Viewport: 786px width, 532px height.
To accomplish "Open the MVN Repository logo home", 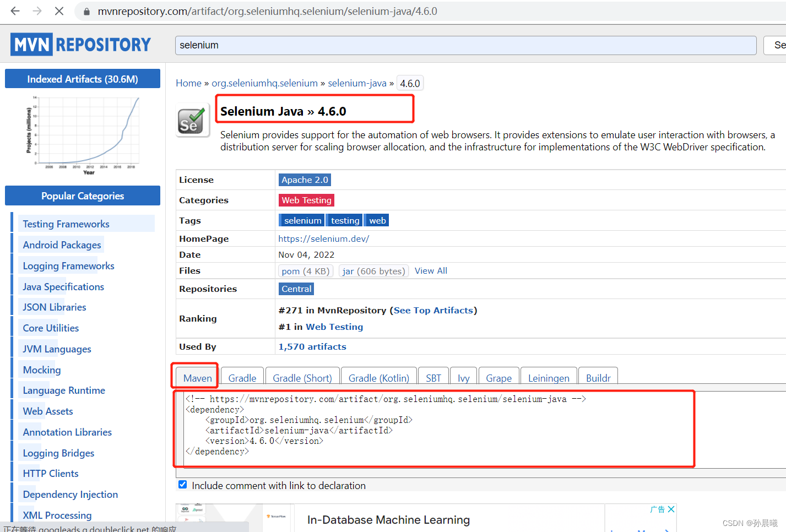I will point(80,44).
